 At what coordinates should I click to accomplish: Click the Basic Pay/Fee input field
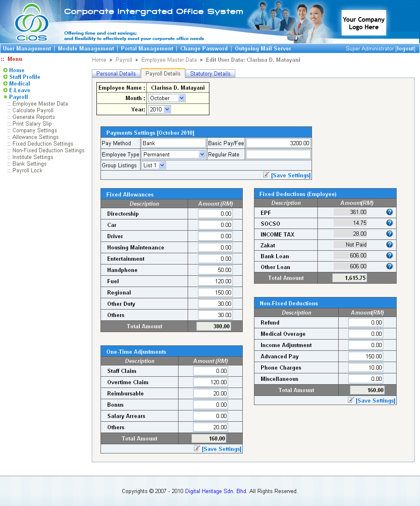click(x=278, y=143)
